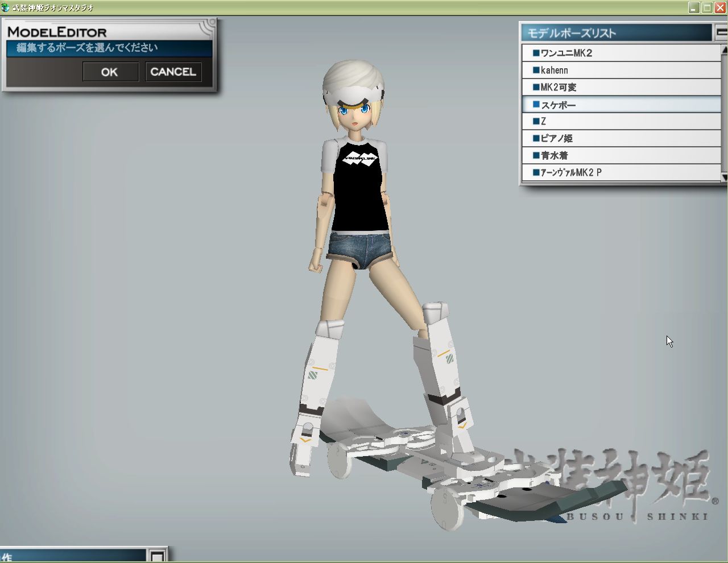The height and width of the screenshot is (563, 728).
Task: Select the Z pose entry
Action: (x=621, y=121)
